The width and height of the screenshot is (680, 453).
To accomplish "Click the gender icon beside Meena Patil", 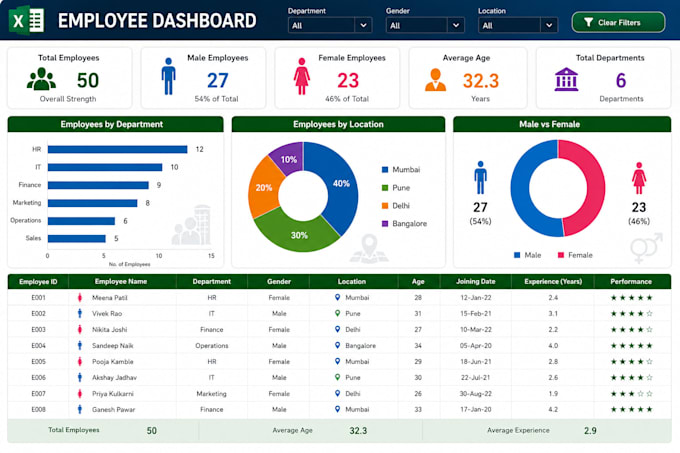I will (80, 297).
